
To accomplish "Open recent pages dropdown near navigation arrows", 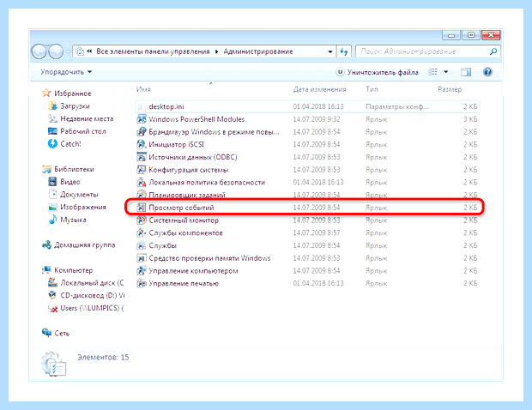I will point(68,51).
